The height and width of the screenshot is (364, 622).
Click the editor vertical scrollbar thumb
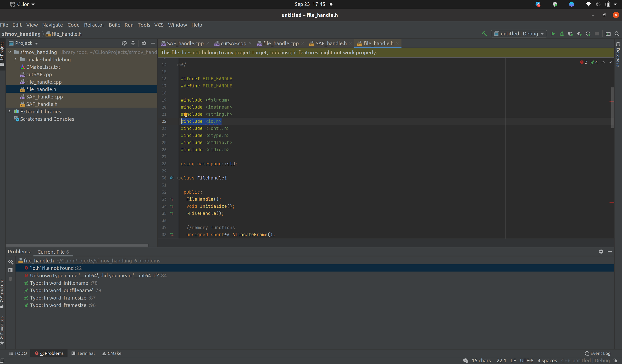coord(612,108)
